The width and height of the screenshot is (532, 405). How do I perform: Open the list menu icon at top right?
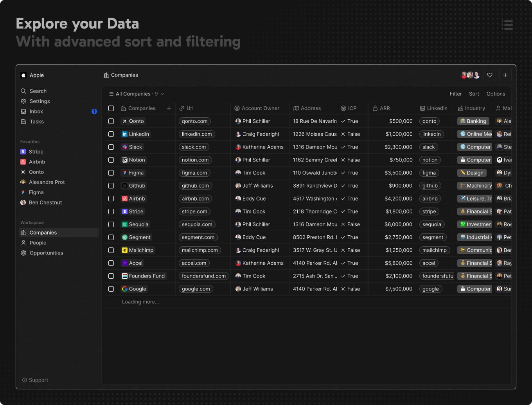click(x=507, y=25)
